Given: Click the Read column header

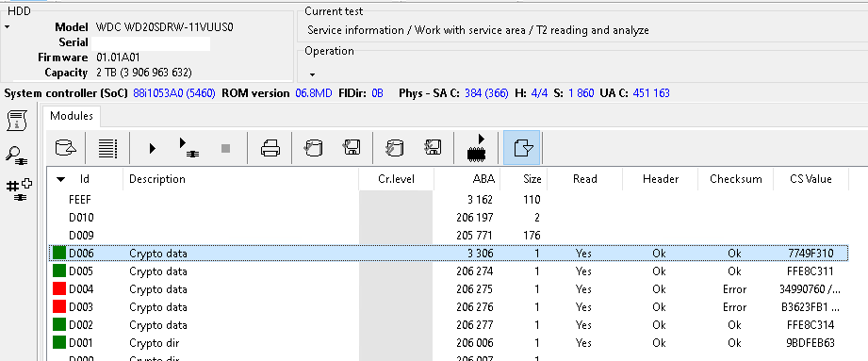Looking at the screenshot, I should (x=584, y=179).
